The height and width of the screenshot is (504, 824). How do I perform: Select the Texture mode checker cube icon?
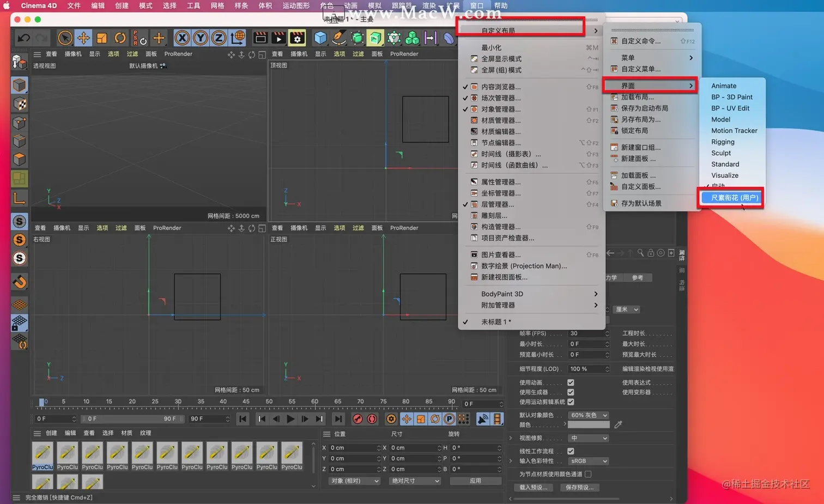[x=20, y=104]
